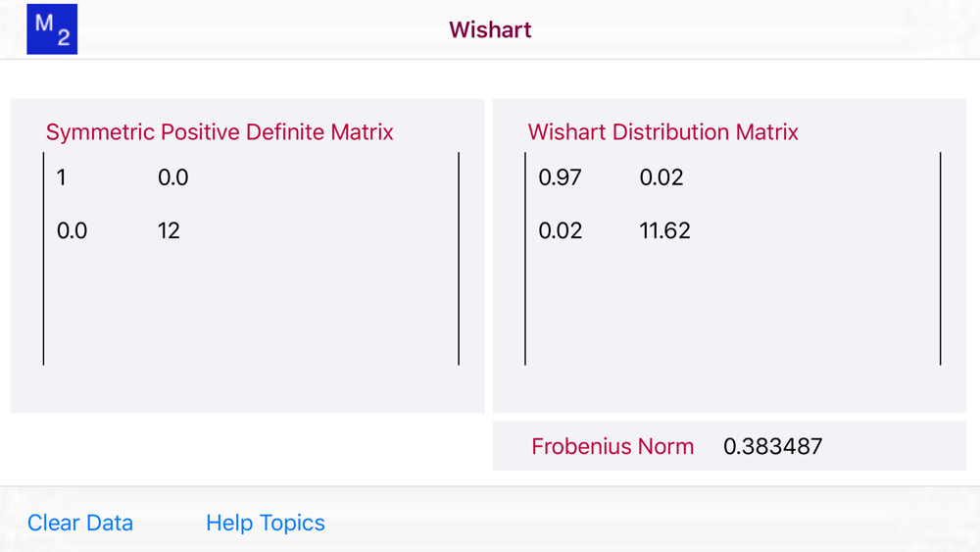Tap the blue M2 app icon

point(52,29)
